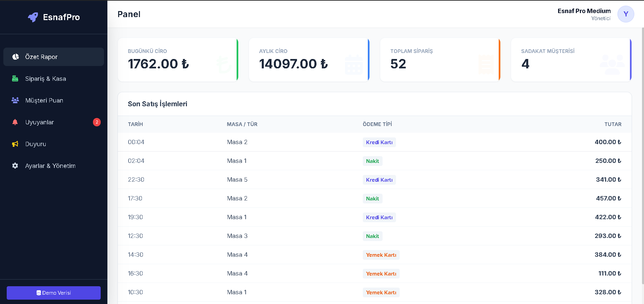Click the EsnafPro rocket logo icon
644x304 pixels.
[x=33, y=17]
